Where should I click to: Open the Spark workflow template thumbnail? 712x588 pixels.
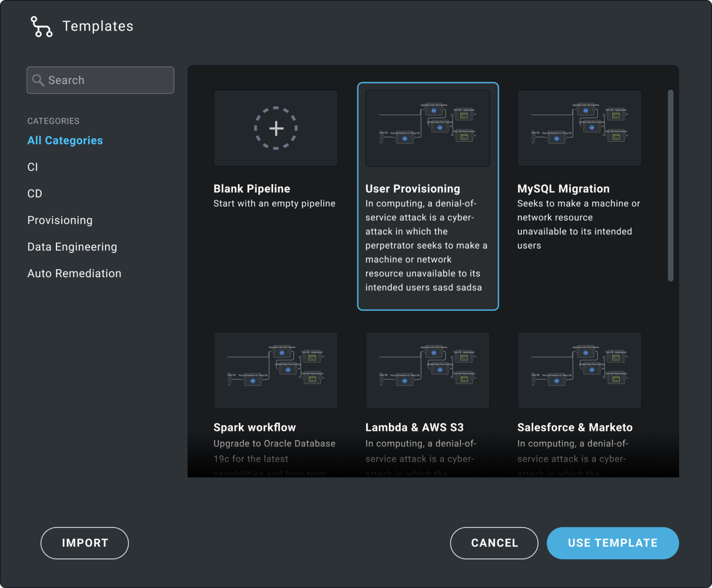(275, 370)
